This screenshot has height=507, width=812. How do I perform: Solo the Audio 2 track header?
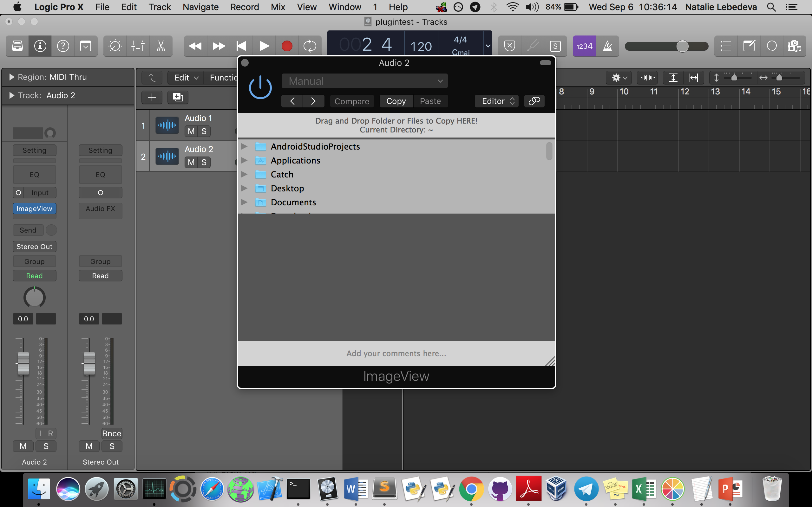(204, 162)
